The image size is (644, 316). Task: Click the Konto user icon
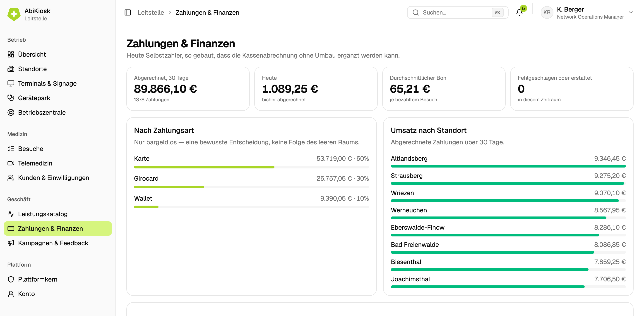[x=11, y=294]
